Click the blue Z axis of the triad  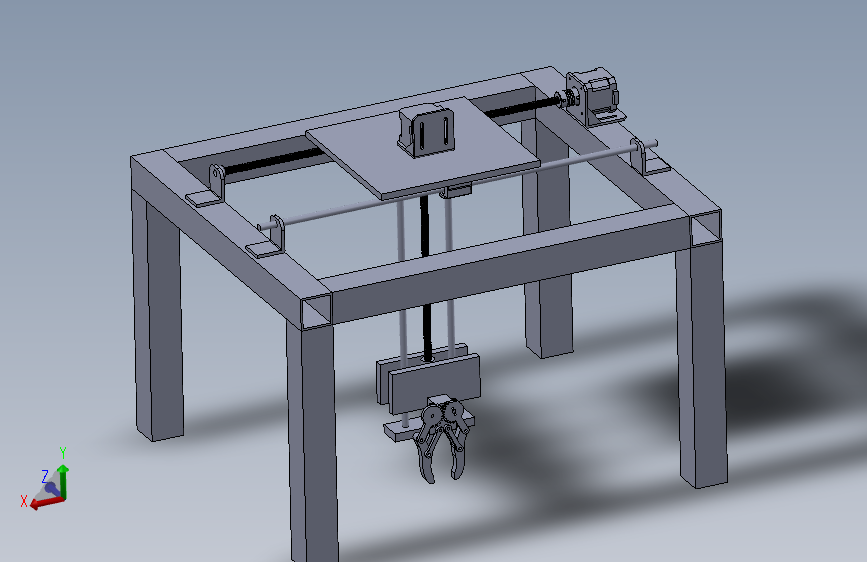[x=51, y=488]
